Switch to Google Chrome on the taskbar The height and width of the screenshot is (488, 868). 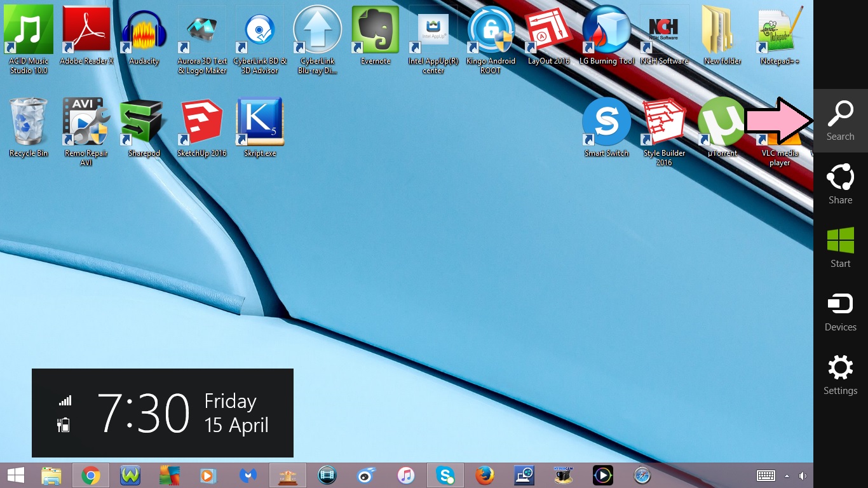pyautogui.click(x=91, y=475)
